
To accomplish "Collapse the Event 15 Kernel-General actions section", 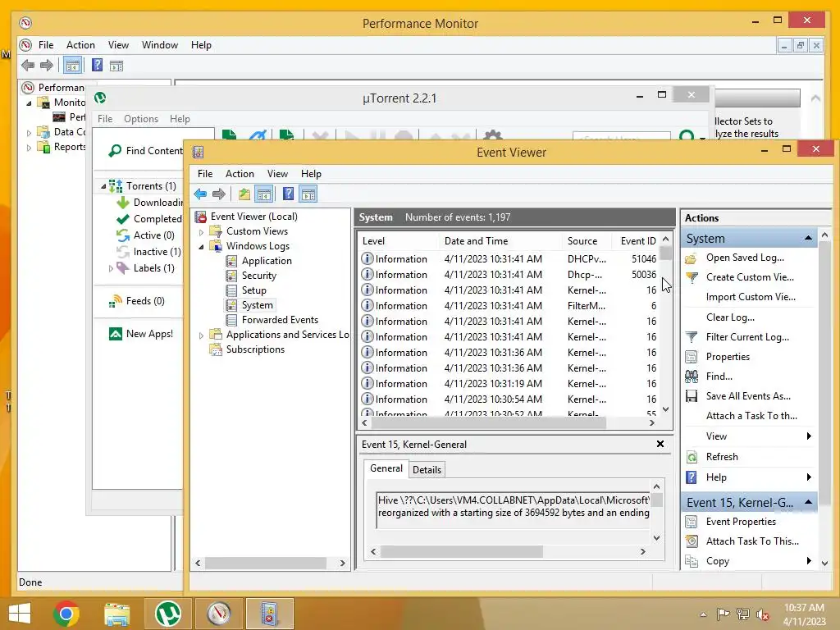I will [x=808, y=502].
